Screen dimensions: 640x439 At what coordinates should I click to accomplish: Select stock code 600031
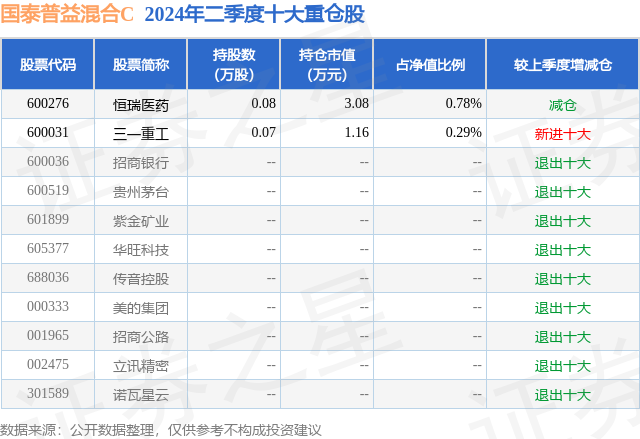48,133
